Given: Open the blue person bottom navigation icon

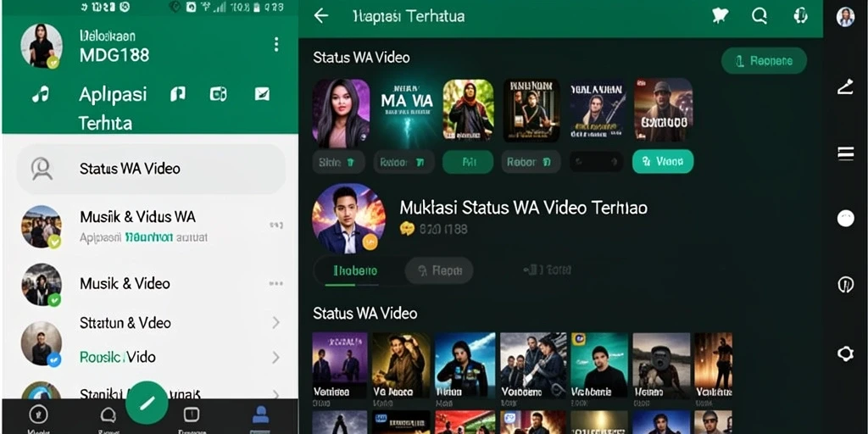Looking at the screenshot, I should (x=260, y=415).
